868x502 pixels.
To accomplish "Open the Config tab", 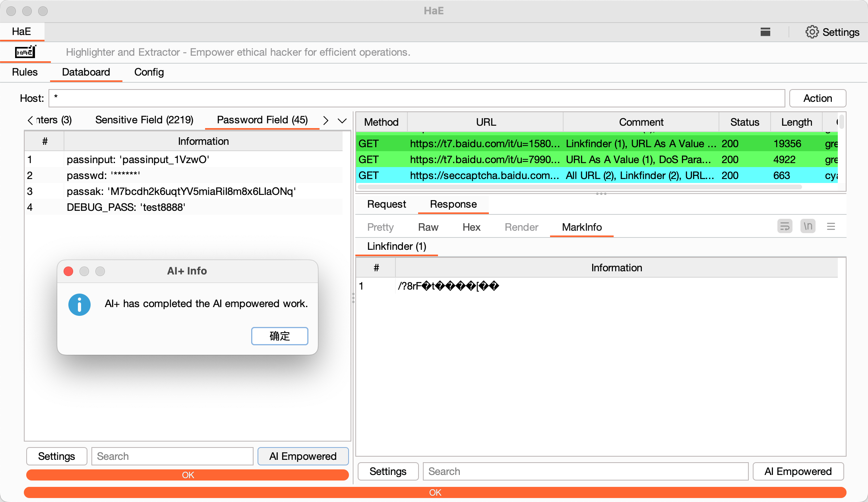I will (x=149, y=72).
